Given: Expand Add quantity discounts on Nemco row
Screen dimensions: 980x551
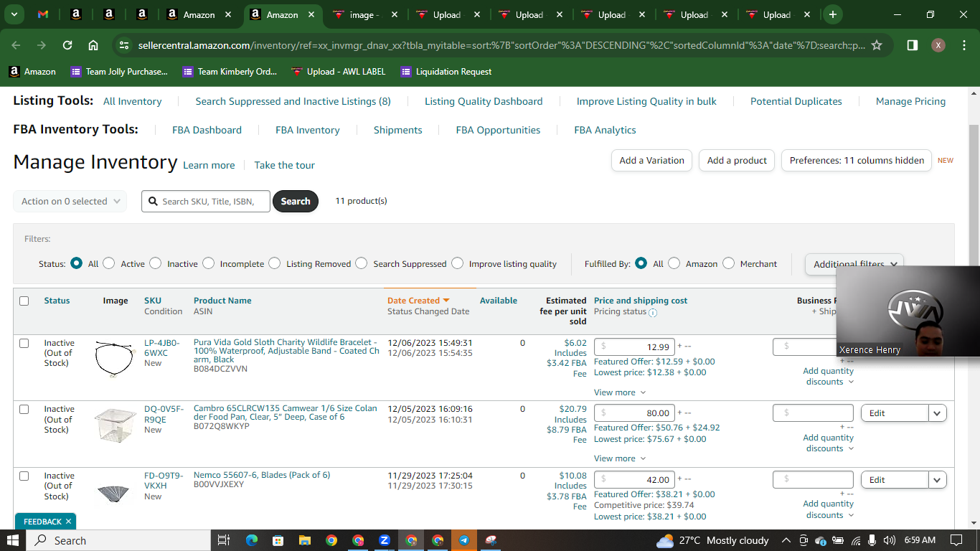Looking at the screenshot, I should click(829, 509).
